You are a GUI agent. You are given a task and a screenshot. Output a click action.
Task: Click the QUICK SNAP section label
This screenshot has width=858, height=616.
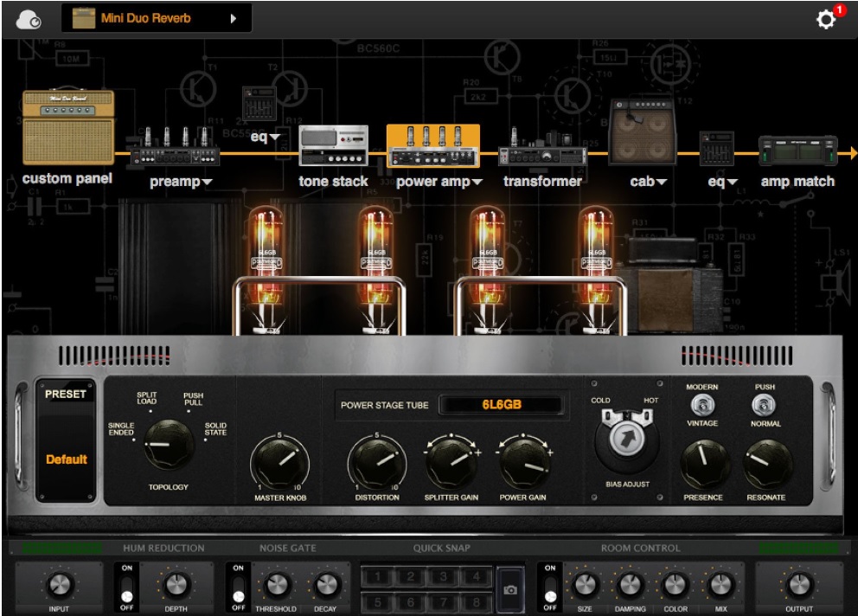(x=441, y=548)
